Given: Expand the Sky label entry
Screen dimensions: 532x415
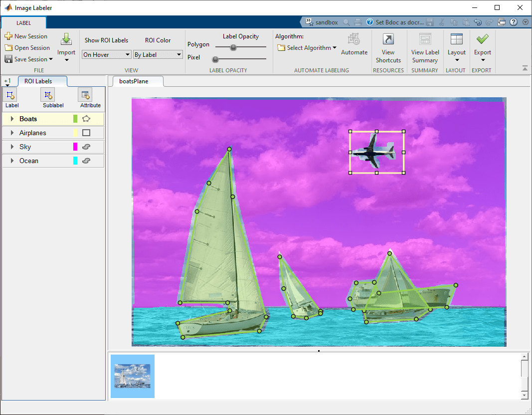Looking at the screenshot, I should tap(12, 147).
